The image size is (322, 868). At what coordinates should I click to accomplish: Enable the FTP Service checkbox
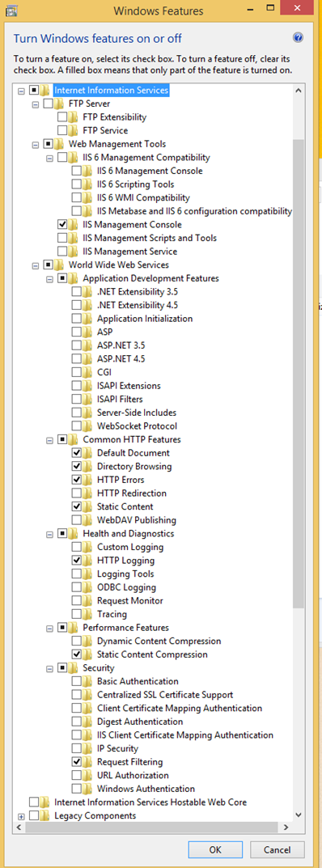click(62, 130)
